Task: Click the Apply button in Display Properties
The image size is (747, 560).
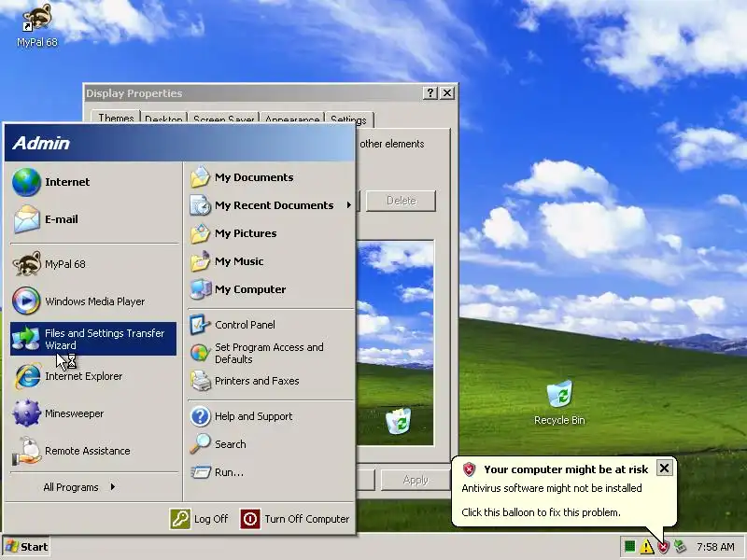Action: click(x=415, y=480)
